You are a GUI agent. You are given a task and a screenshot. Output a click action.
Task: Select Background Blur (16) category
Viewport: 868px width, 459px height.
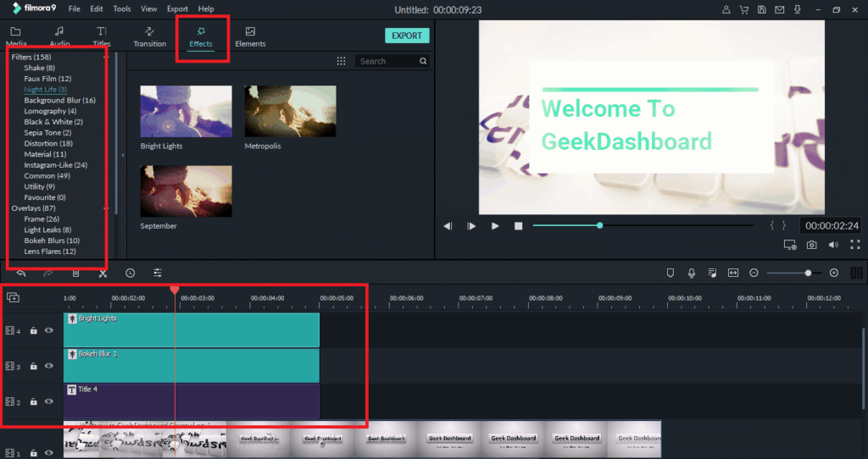[x=60, y=100]
